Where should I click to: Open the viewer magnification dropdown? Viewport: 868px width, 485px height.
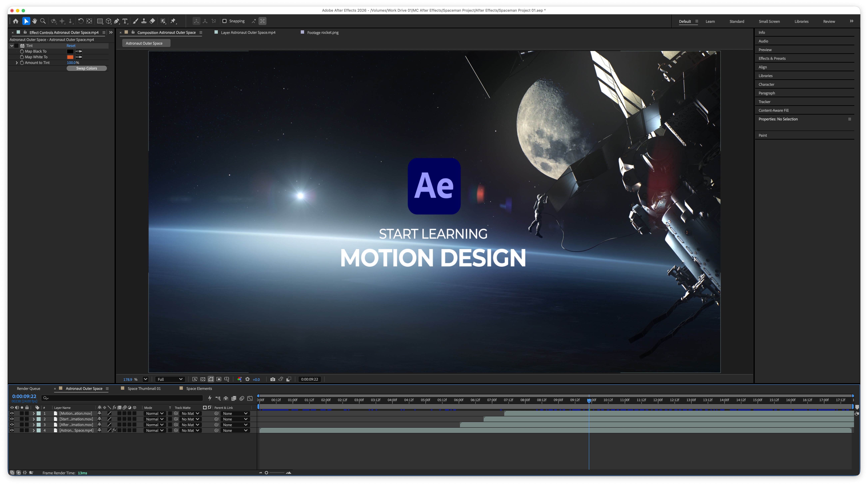(x=146, y=379)
